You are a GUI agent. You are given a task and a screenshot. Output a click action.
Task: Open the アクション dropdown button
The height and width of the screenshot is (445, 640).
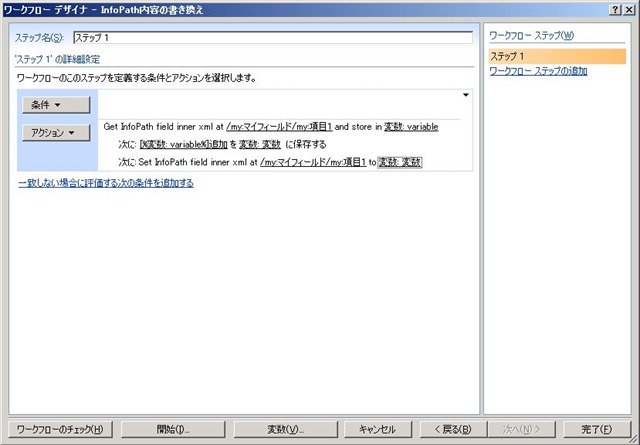click(x=56, y=133)
